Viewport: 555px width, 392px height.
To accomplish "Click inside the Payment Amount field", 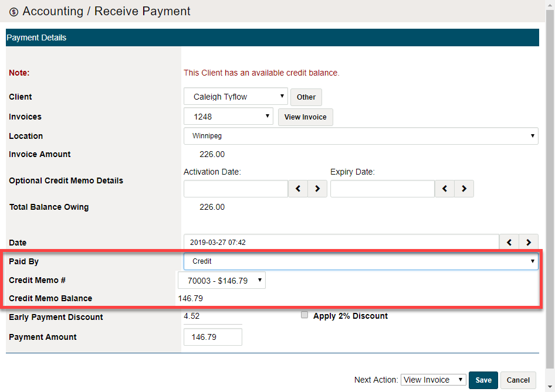I will (212, 336).
